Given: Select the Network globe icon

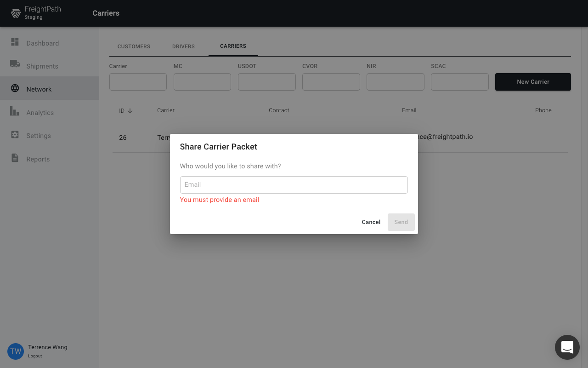Looking at the screenshot, I should 15,88.
